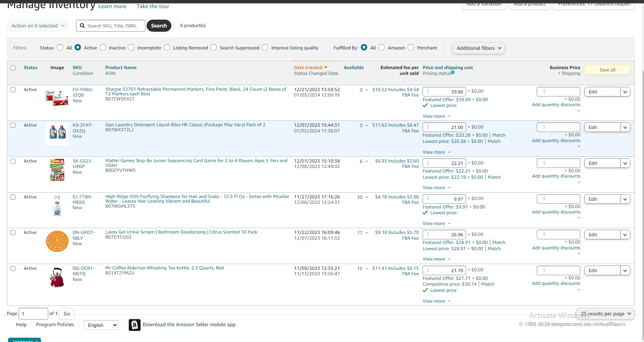This screenshot has width=644, height=342.
Task: Expand available quantity for VO5 shampoo
Action: [x=367, y=197]
